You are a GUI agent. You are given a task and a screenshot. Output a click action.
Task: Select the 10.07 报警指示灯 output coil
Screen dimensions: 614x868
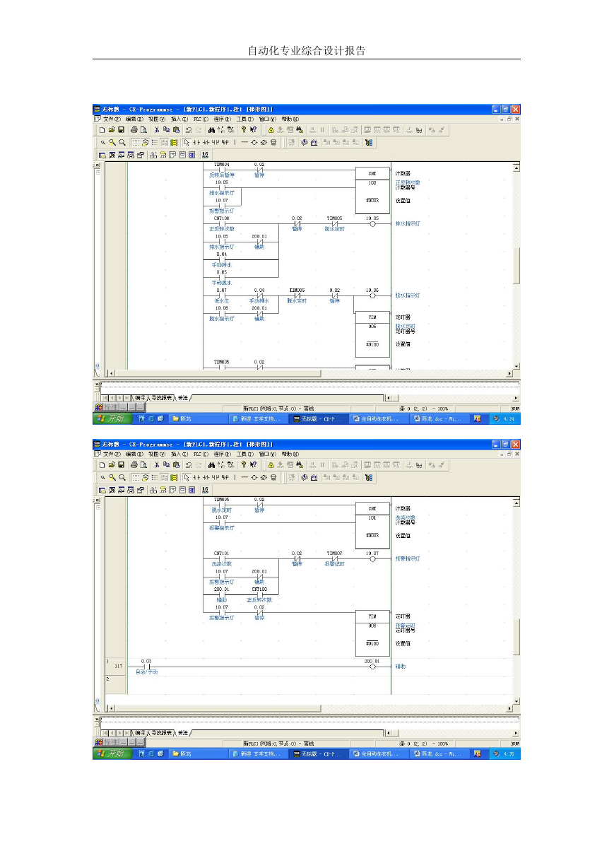(x=372, y=558)
